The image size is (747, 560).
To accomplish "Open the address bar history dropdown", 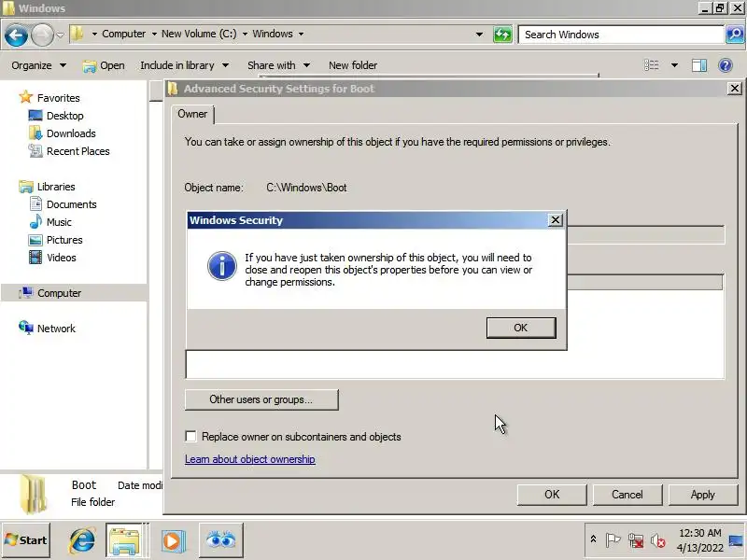I will pyautogui.click(x=479, y=35).
